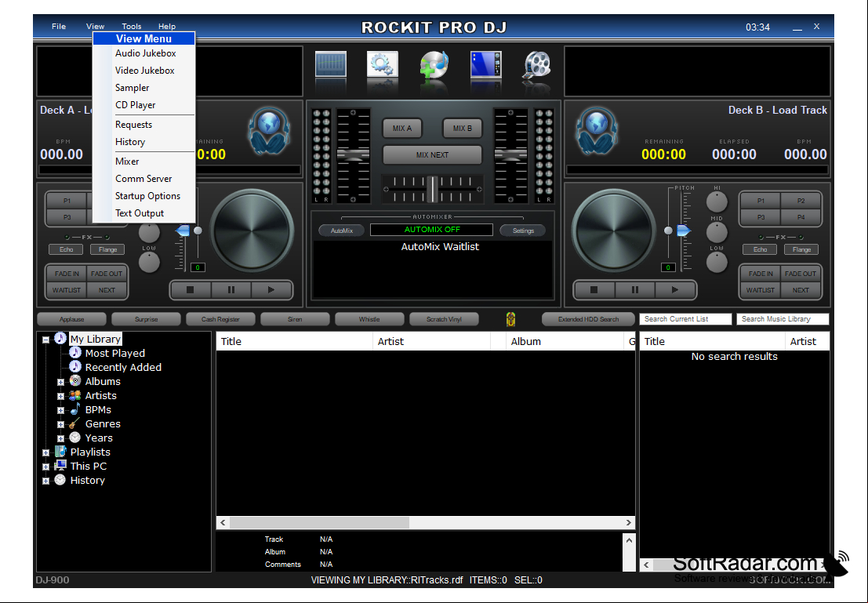
Task: Click the crossfader slider handle
Action: [x=432, y=190]
